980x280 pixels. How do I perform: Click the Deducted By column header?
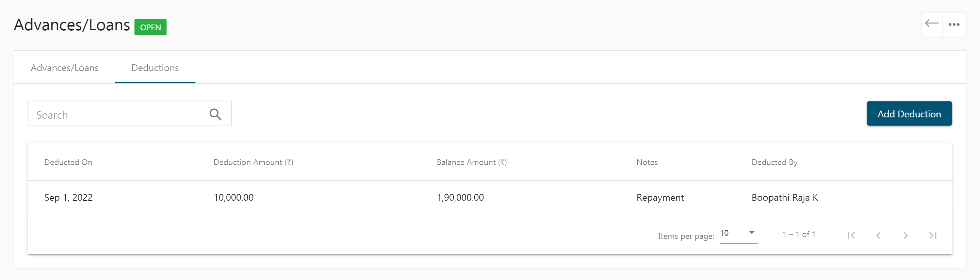(774, 162)
